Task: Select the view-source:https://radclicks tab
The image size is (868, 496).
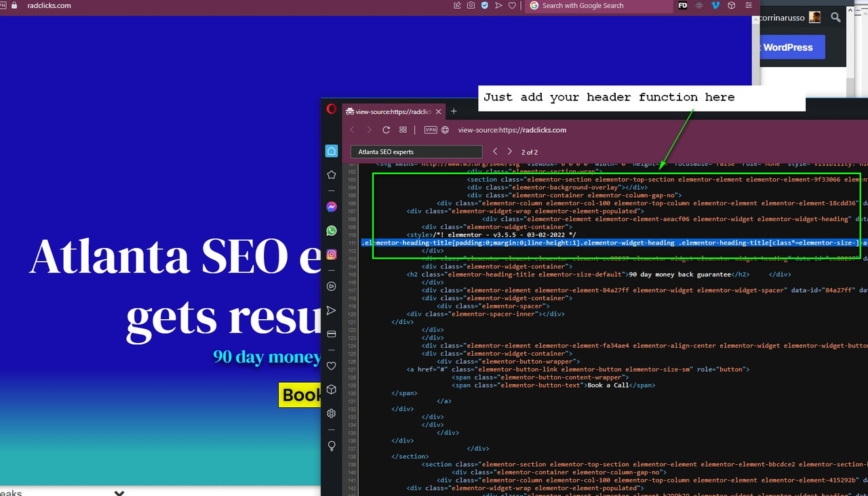Action: pos(394,111)
